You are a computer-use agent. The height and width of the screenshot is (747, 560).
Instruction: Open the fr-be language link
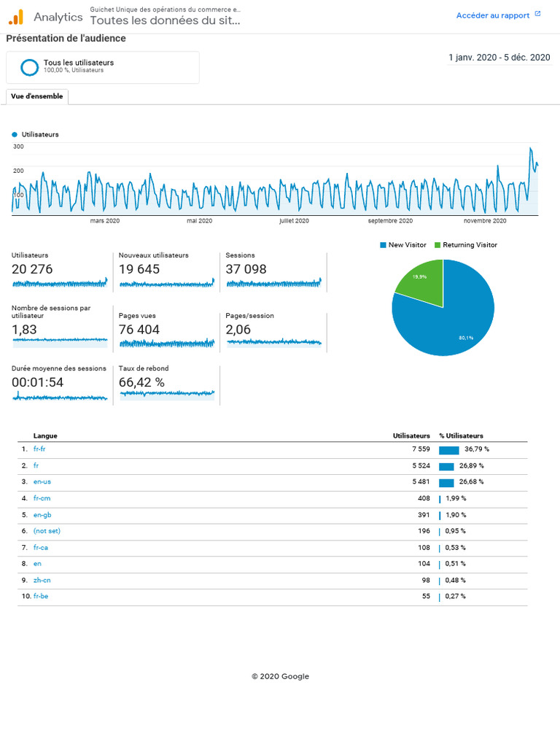pos(41,596)
